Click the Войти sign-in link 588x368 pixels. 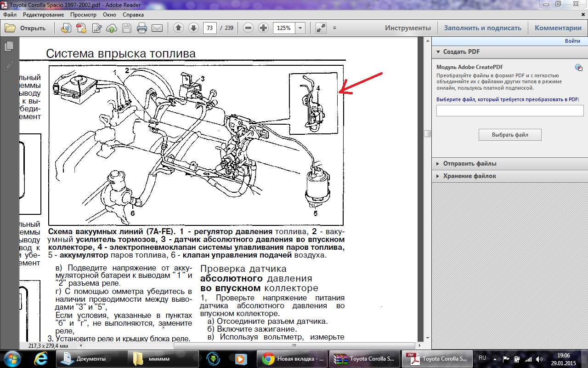572,41
